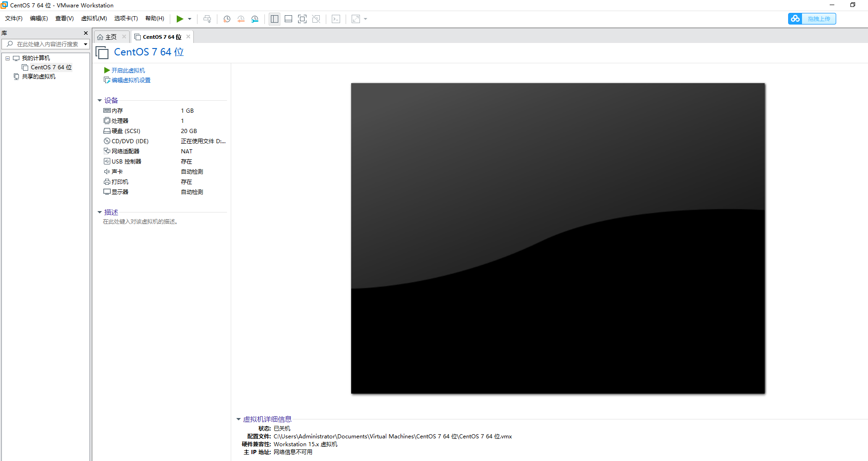Open the power options dropdown arrow

click(x=189, y=19)
